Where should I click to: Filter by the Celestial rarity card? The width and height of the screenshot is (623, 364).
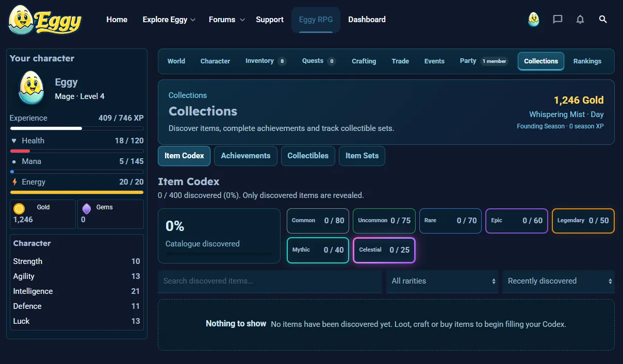pos(384,250)
